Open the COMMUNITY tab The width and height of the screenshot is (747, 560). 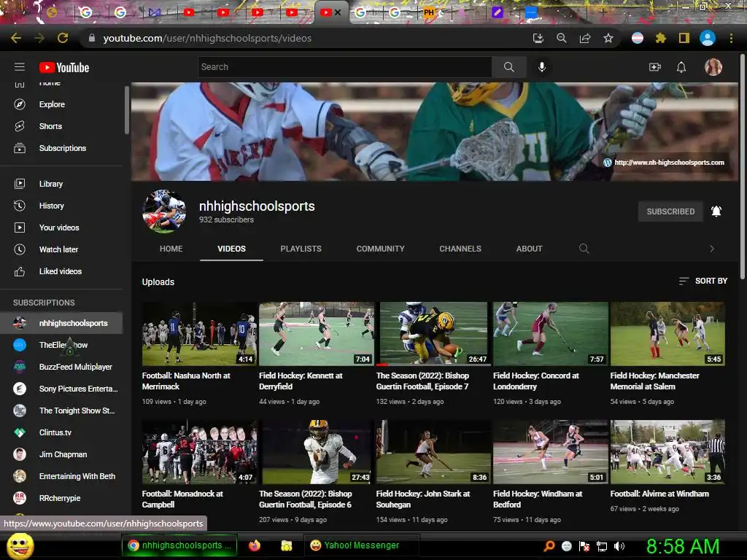pyautogui.click(x=380, y=249)
